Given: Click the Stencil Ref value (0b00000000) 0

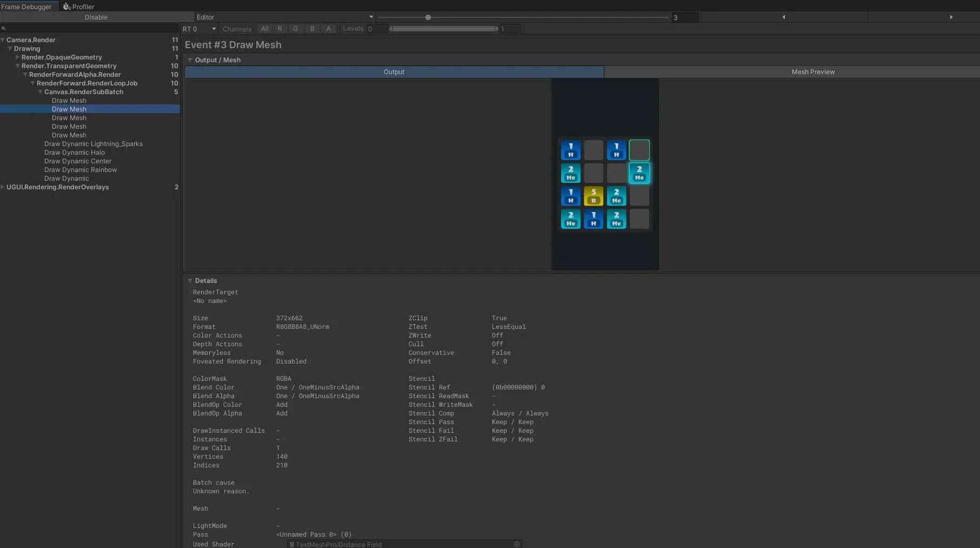Looking at the screenshot, I should click(518, 387).
